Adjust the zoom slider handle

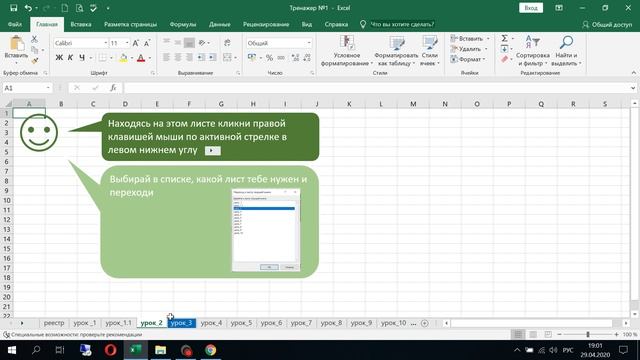click(x=588, y=334)
